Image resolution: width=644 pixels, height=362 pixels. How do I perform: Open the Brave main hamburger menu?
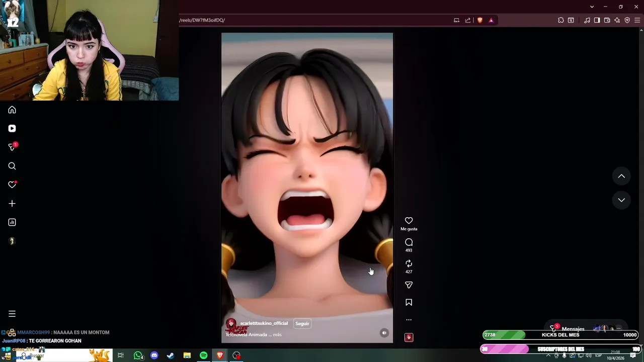tap(637, 20)
